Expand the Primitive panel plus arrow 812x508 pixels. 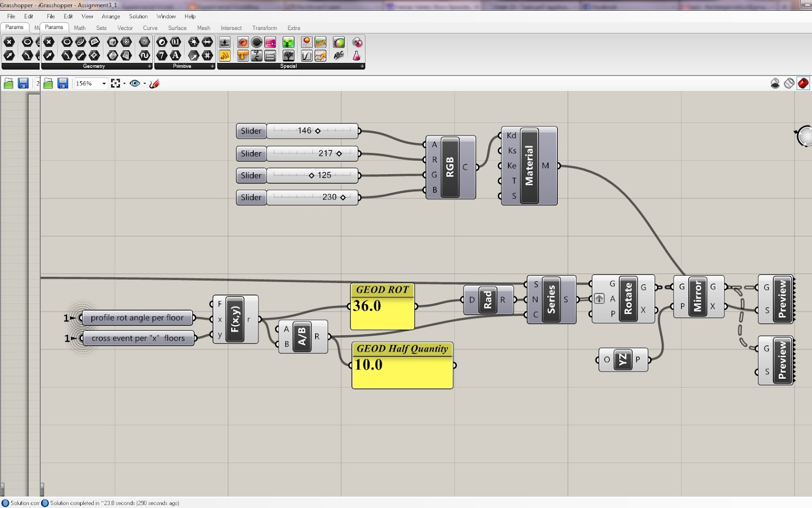[212, 67]
